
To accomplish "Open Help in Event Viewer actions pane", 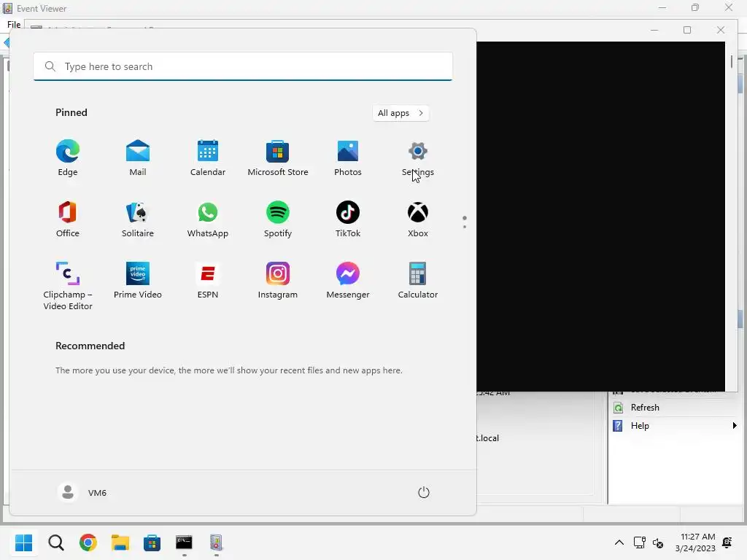I will tap(640, 425).
